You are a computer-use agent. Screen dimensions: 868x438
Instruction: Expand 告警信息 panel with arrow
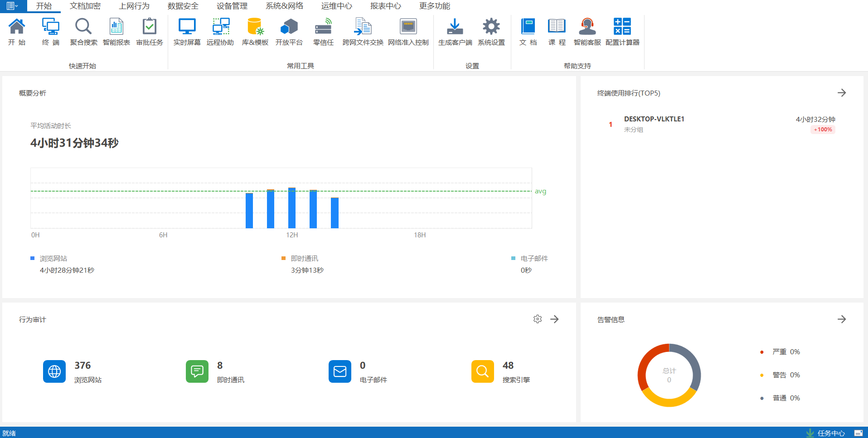click(842, 319)
